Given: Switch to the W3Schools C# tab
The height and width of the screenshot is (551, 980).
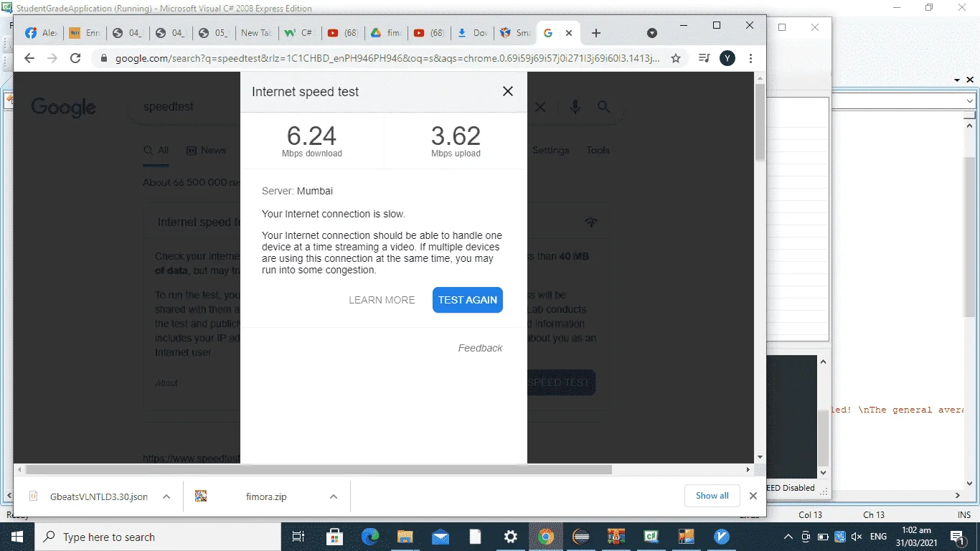Looking at the screenshot, I should pos(300,33).
